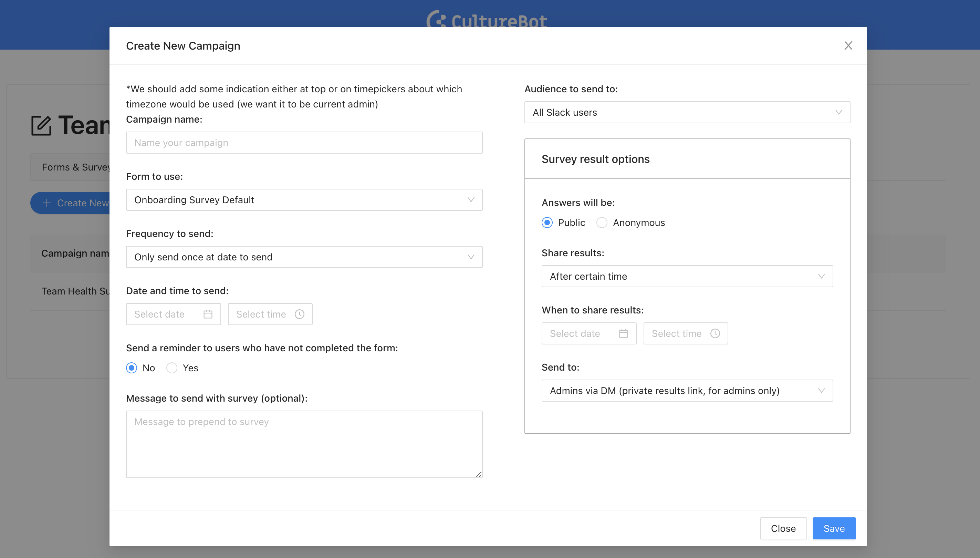Click the Save button
Screen dimensions: 980x558
pos(834,528)
